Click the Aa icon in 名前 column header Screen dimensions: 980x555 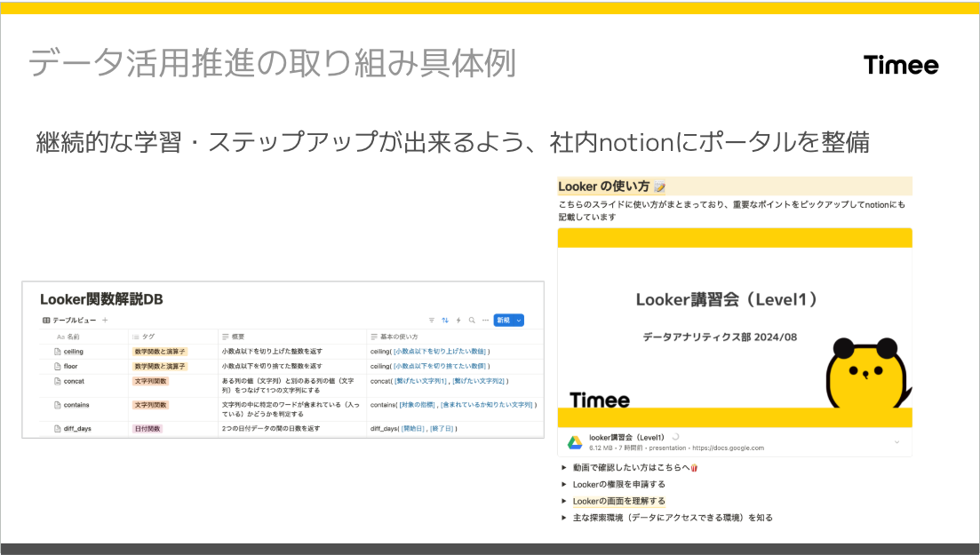pyautogui.click(x=60, y=337)
